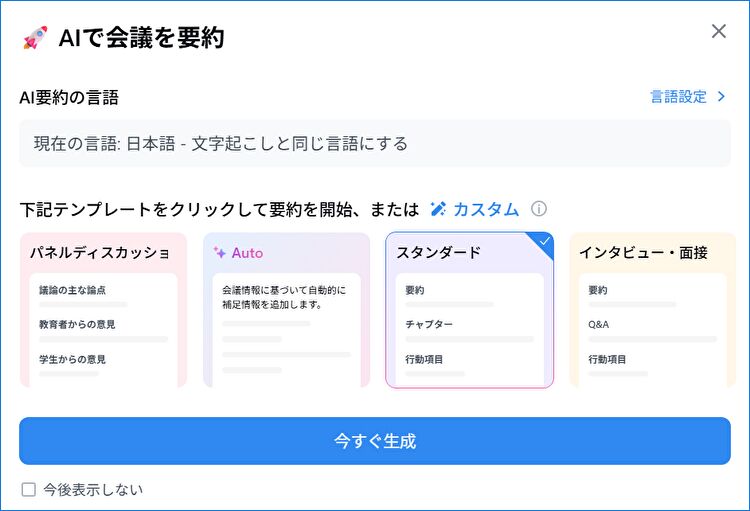This screenshot has width=750, height=511.
Task: Click the sparkle icon on Auto card
Action: (x=220, y=253)
